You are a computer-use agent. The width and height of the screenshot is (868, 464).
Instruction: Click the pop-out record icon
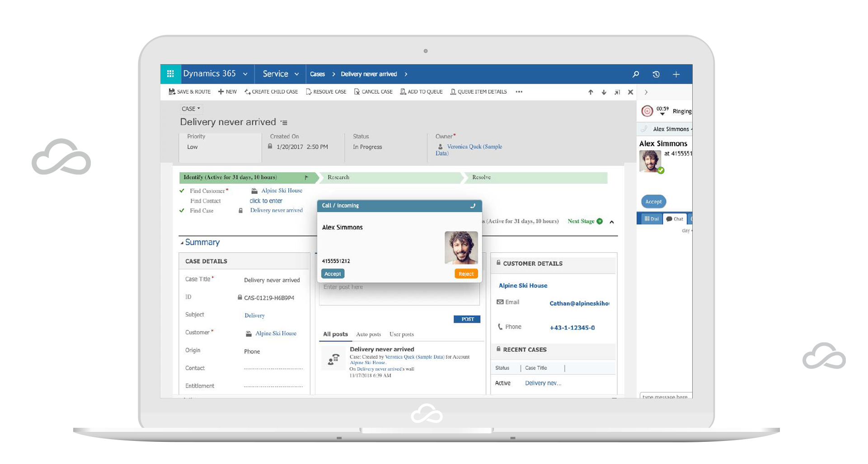617,92
